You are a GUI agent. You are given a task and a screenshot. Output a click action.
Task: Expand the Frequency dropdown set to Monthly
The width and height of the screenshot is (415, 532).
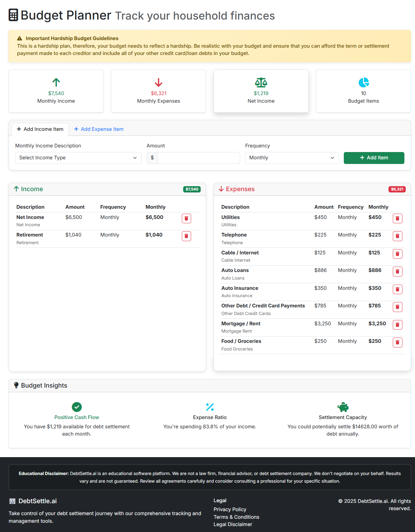[x=291, y=158]
